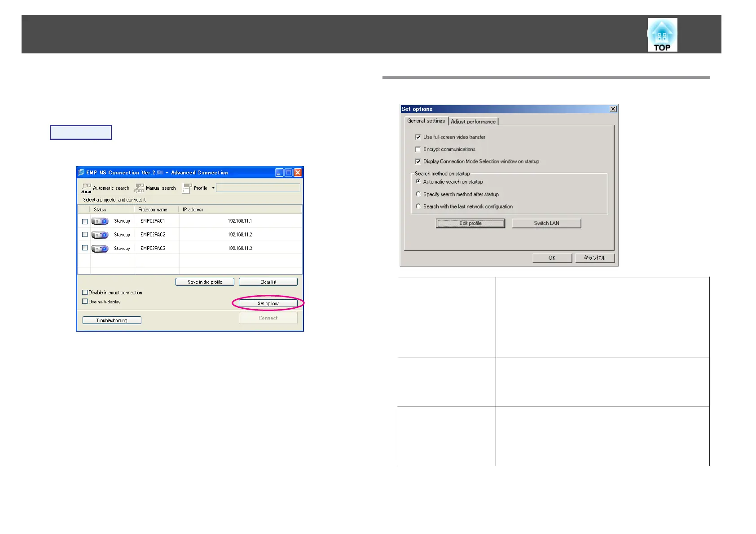Screen dimensions: 756x534
Task: Select IP address 192.168.11.2
Action: 240,235
